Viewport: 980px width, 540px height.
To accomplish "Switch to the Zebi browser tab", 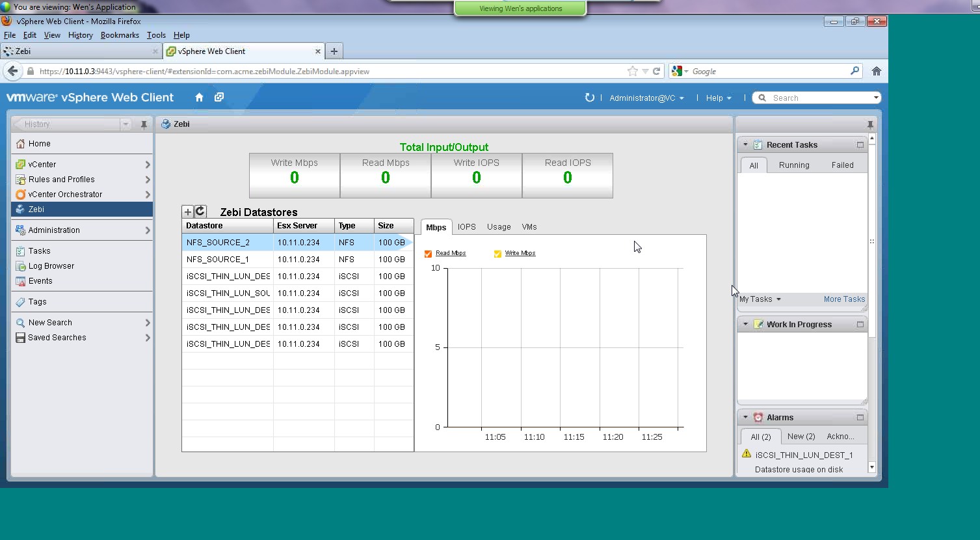I will tap(81, 51).
